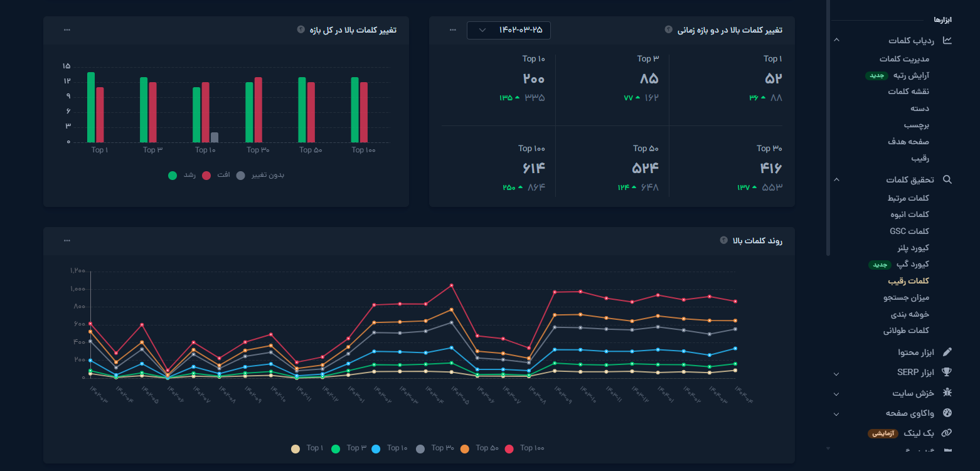Click the orange Top 50 legend color dot

(465, 449)
